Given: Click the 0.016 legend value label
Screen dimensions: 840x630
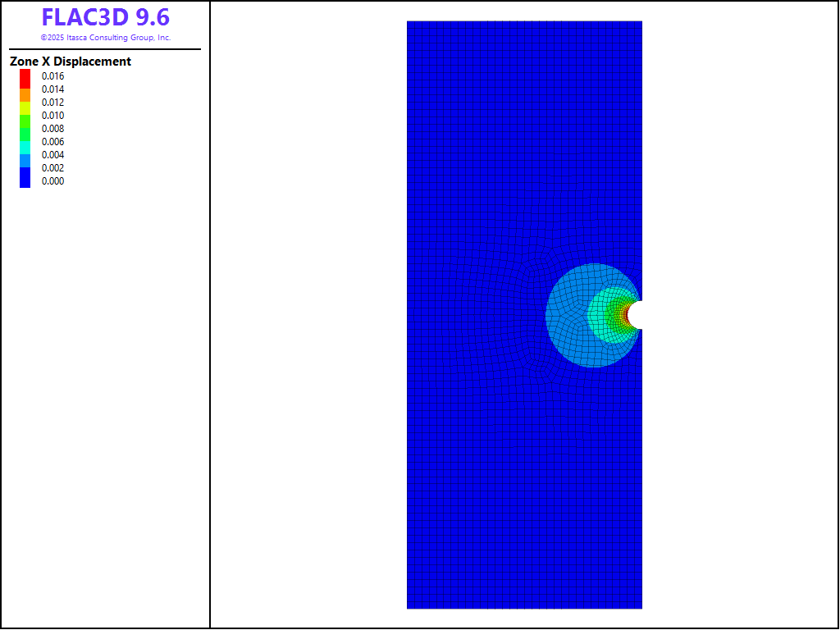Looking at the screenshot, I should pos(52,76).
